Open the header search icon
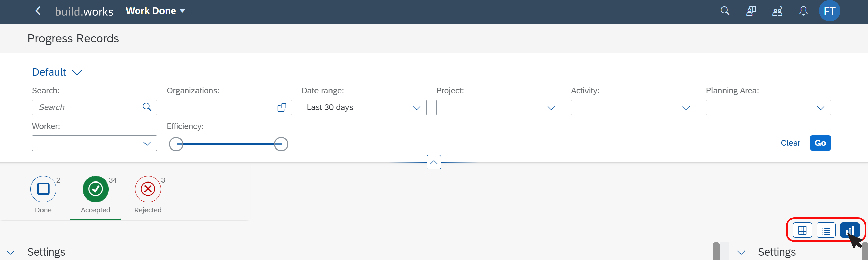Viewport: 868px width, 260px height. click(x=725, y=11)
